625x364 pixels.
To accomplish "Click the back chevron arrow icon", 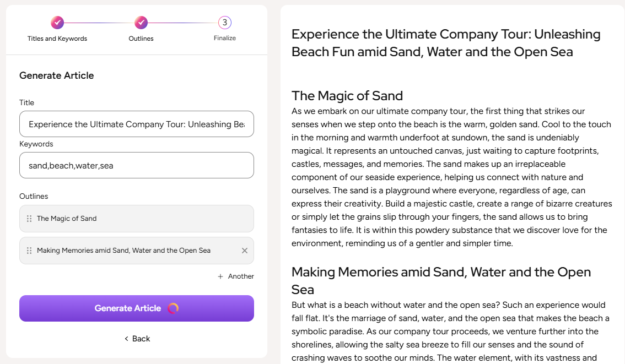I will (126, 339).
